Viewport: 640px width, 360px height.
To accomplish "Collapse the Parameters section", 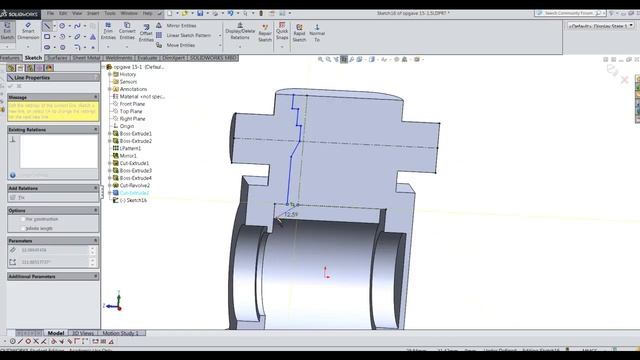I will (x=96, y=240).
